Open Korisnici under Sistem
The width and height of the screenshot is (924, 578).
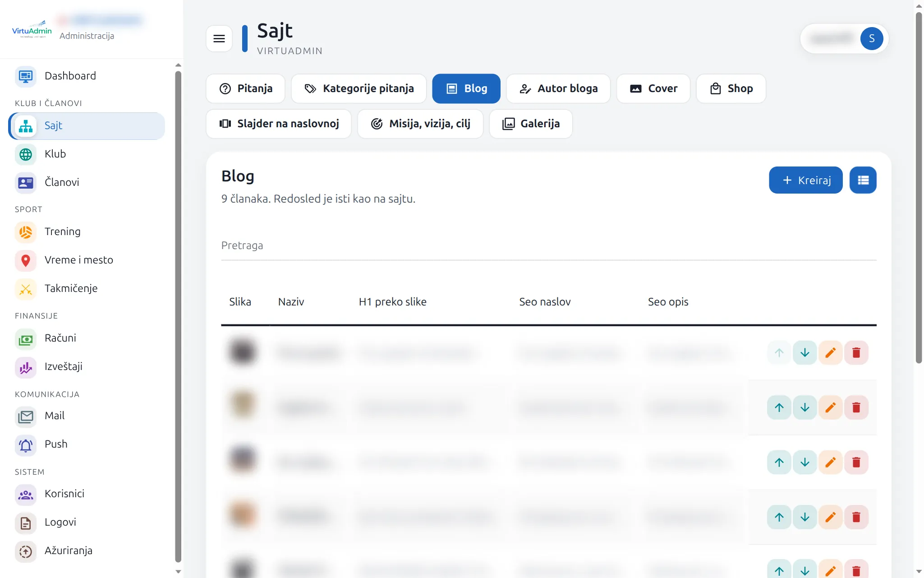click(x=87, y=494)
